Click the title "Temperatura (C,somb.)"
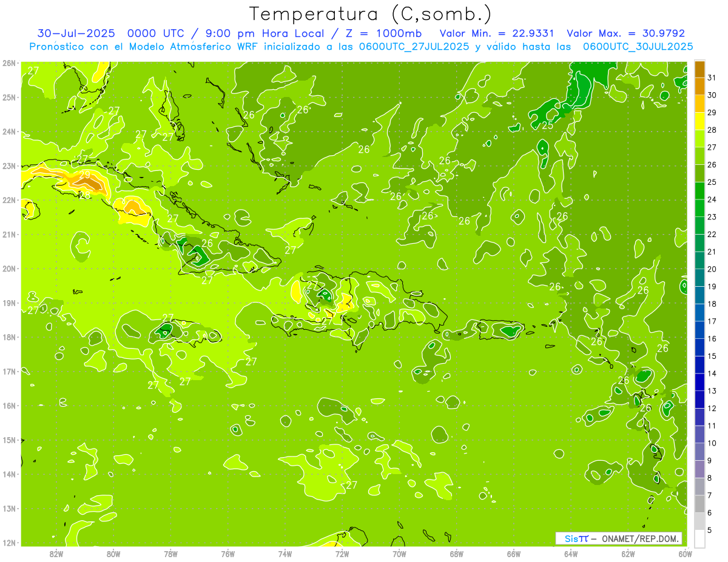This screenshot has height=562, width=728. point(371,14)
